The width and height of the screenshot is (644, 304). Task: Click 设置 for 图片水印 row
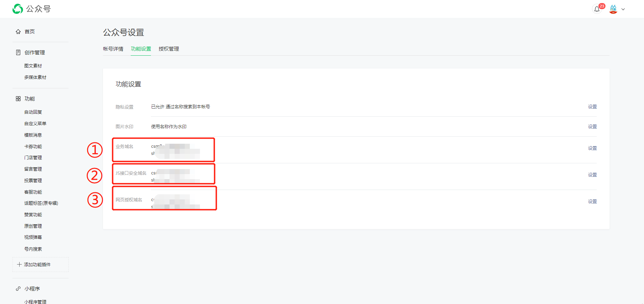(592, 127)
